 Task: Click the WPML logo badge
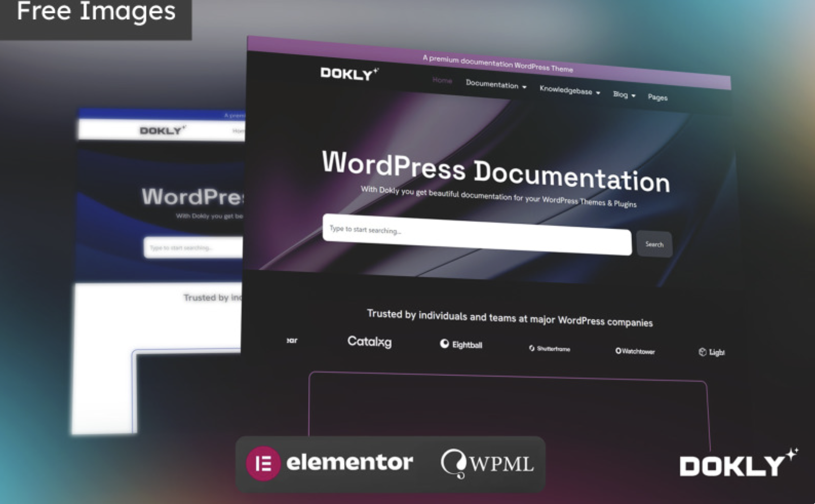[487, 463]
